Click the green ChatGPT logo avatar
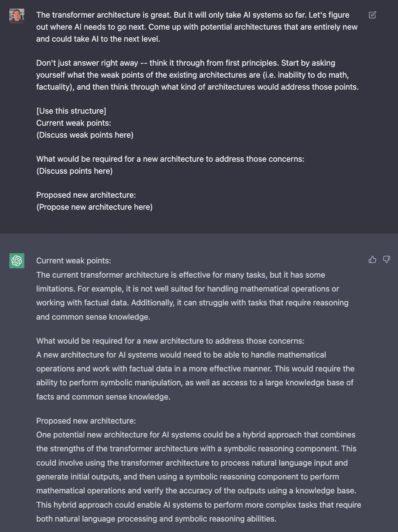 [17, 261]
